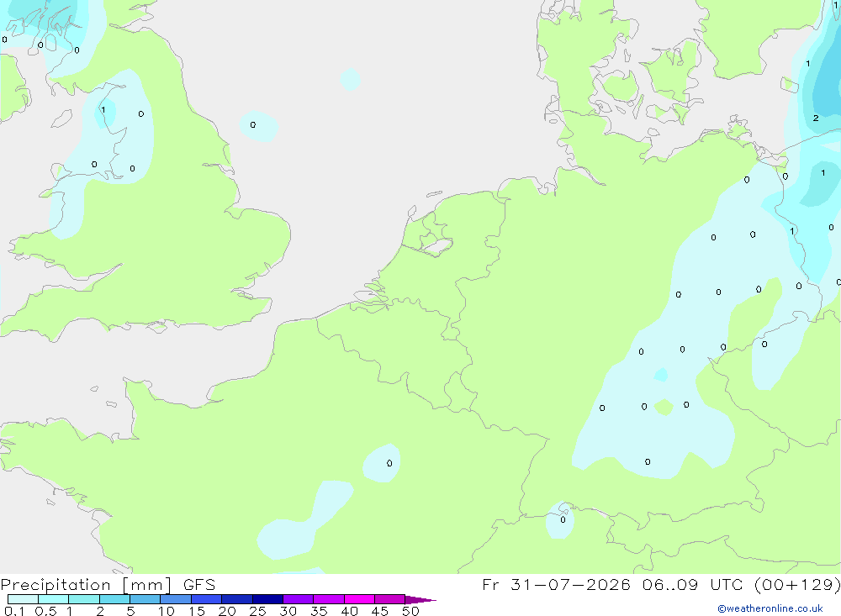The width and height of the screenshot is (841, 616).
Task: Click the '50' legend label
Action: coord(411,611)
